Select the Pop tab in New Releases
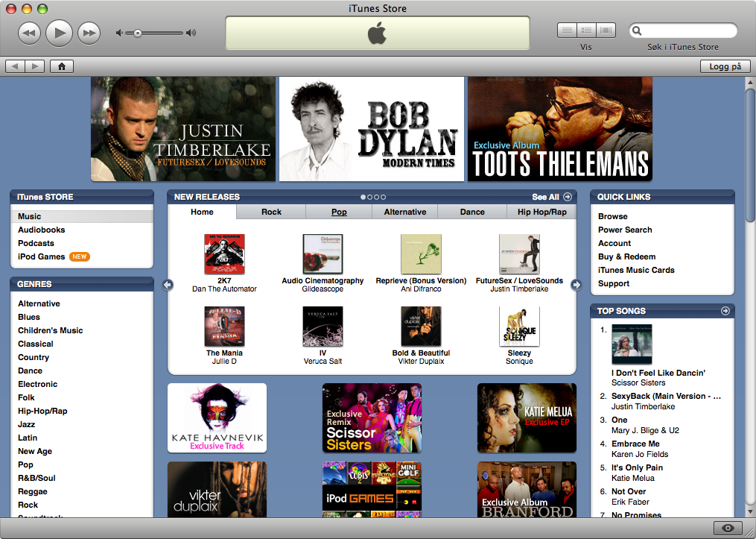The height and width of the screenshot is (539, 756). 339,212
